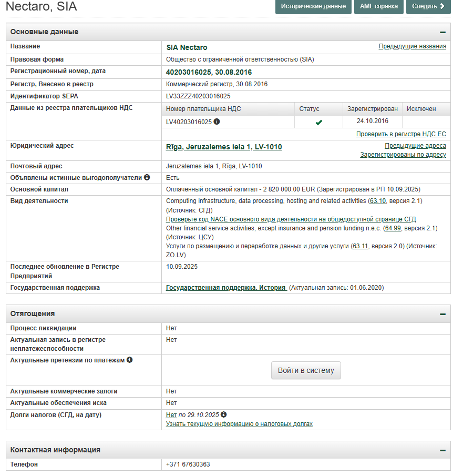Click NACE code 63.10 link
453x476 pixels.
378,201
